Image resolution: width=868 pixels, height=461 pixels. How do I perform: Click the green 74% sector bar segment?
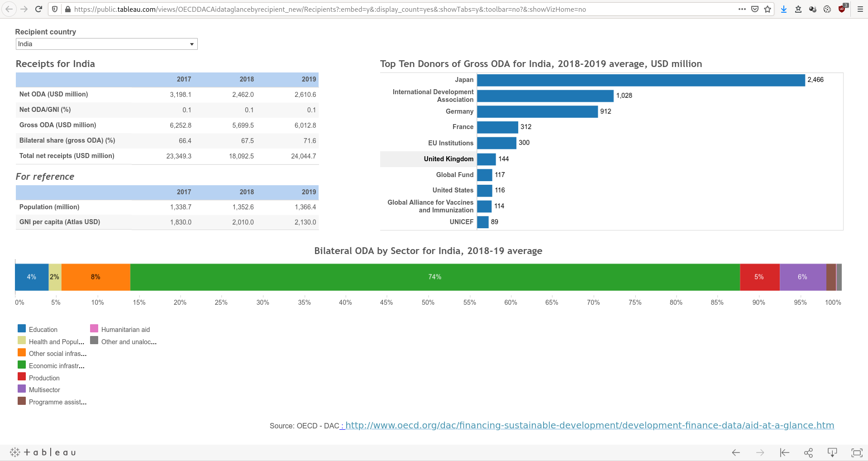(435, 277)
